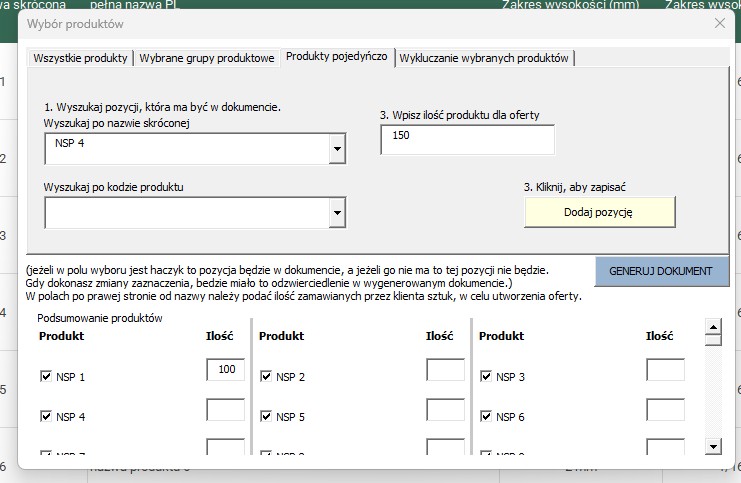Click the NSP 1 quantity field with 100

point(225,370)
